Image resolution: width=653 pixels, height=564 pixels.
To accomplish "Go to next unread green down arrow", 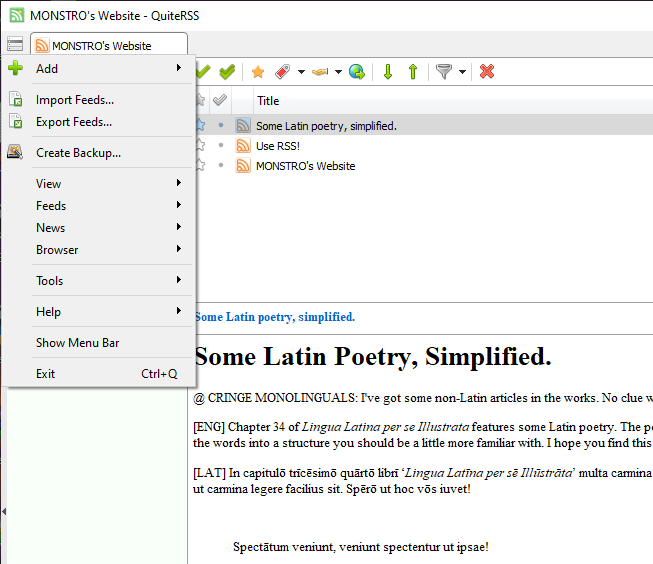I will (388, 72).
